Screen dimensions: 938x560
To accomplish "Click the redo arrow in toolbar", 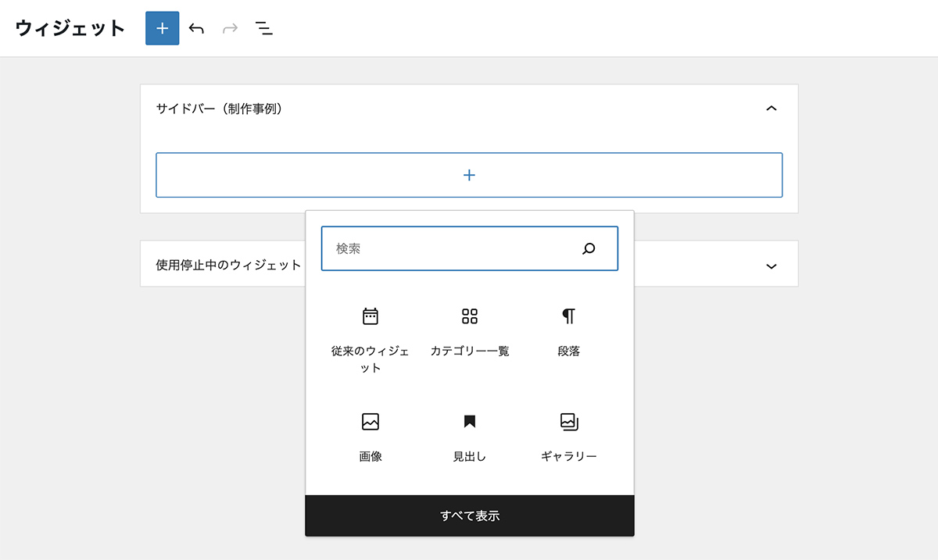I will (230, 29).
